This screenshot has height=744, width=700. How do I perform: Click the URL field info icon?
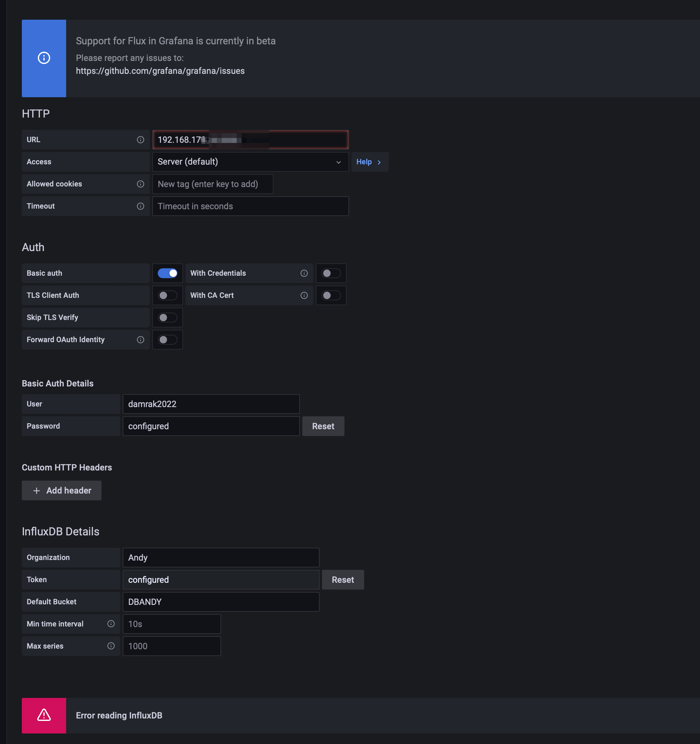coord(140,140)
